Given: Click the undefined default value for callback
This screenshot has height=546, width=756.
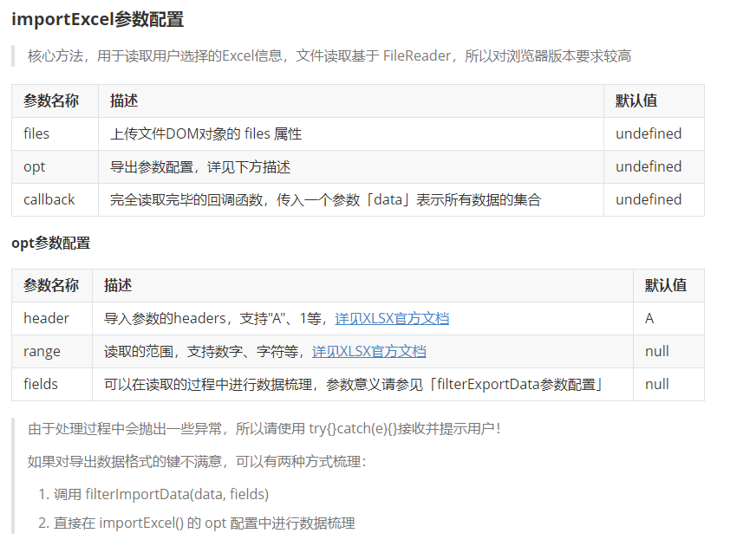Looking at the screenshot, I should (648, 199).
